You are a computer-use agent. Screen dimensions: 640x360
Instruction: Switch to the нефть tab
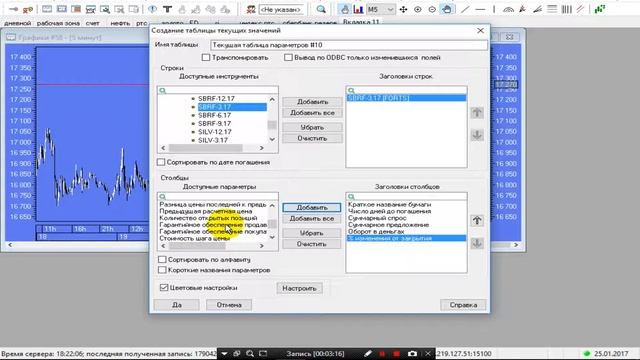coord(120,23)
